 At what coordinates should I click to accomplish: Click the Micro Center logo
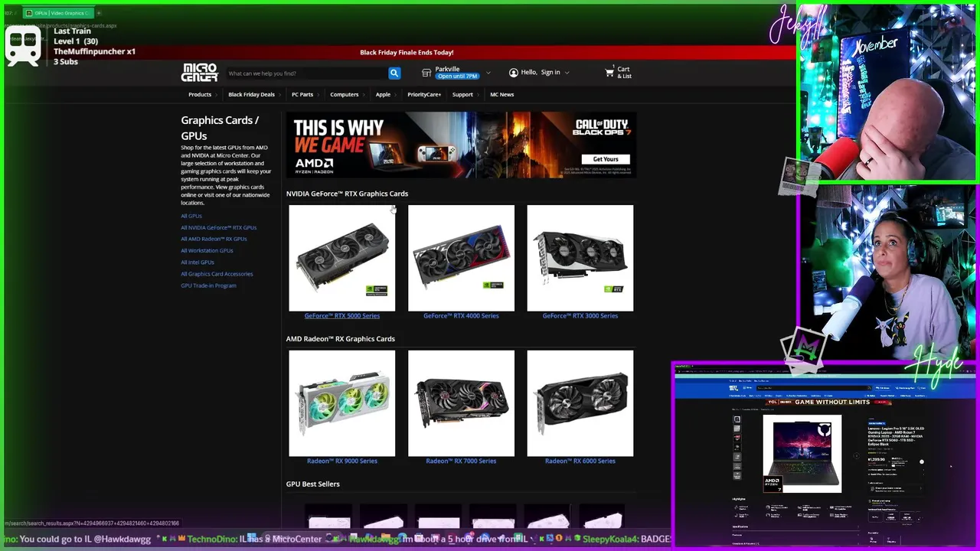[x=199, y=73]
